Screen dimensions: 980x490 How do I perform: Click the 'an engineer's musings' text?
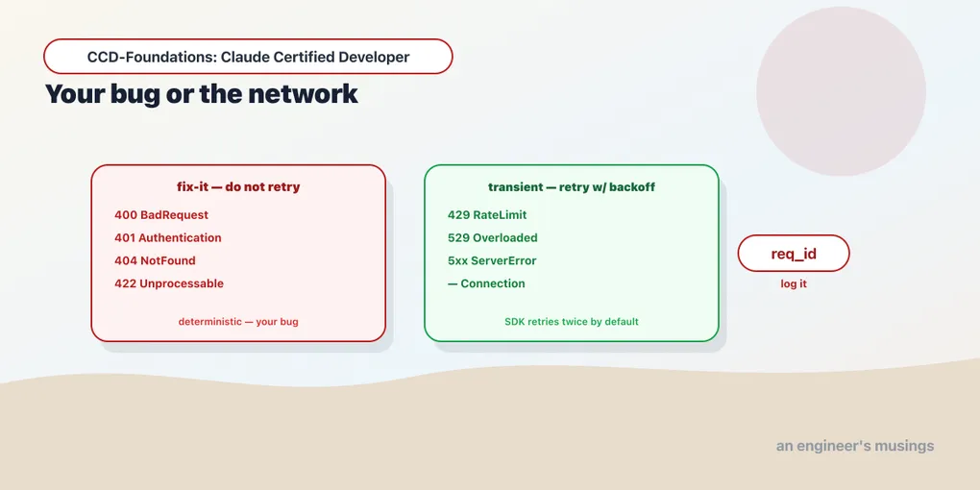pos(855,446)
